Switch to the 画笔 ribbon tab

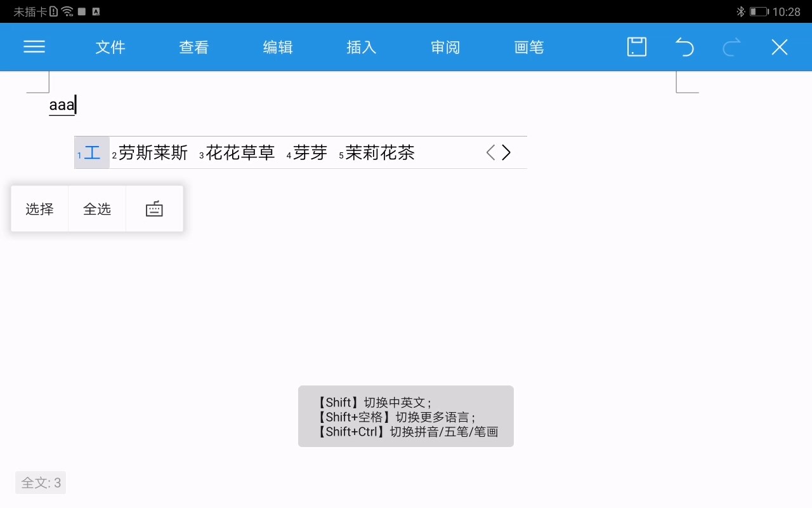pos(529,47)
